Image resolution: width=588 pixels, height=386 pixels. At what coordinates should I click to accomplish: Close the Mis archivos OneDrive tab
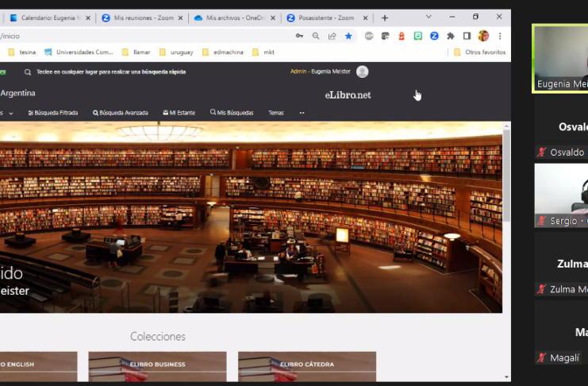click(x=273, y=18)
